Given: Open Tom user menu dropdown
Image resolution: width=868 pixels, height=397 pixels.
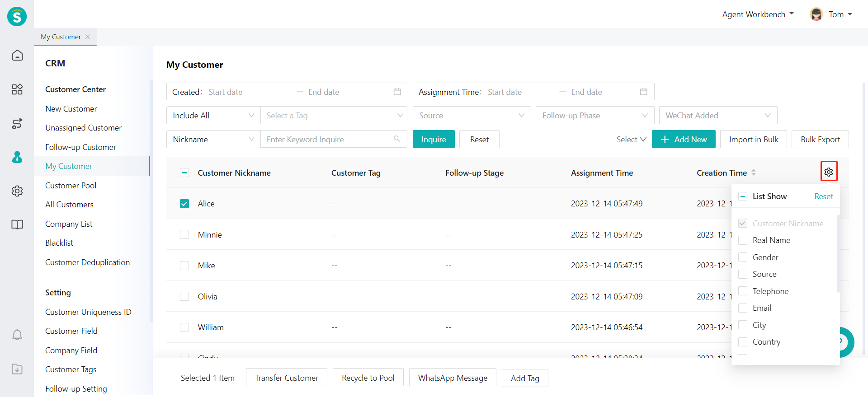Looking at the screenshot, I should 840,14.
